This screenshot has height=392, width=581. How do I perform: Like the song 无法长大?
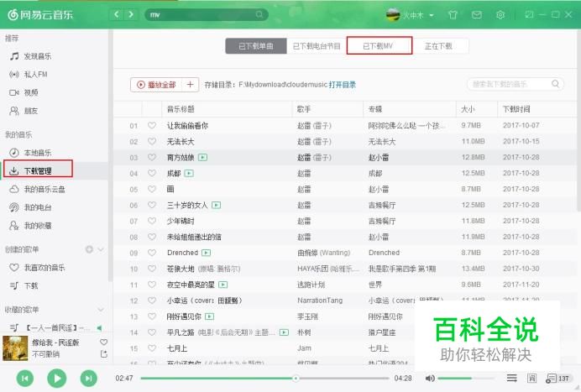(152, 142)
